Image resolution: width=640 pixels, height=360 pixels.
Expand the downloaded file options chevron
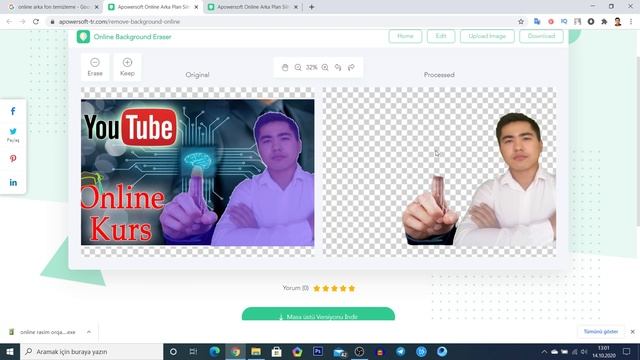click(89, 332)
